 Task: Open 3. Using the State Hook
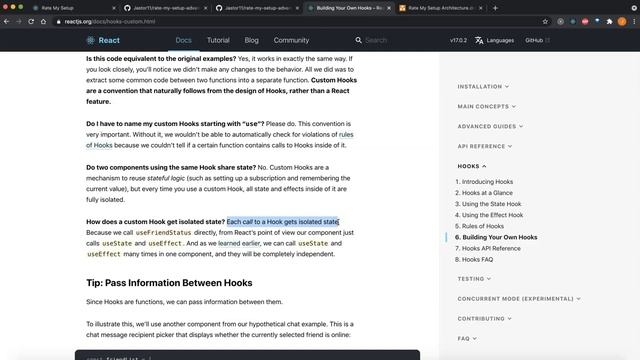pyautogui.click(x=488, y=204)
